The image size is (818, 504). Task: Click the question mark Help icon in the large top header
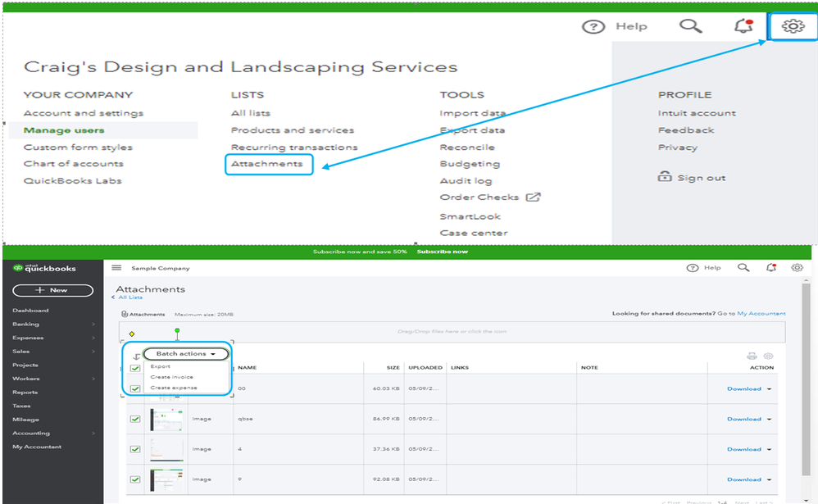tap(593, 26)
